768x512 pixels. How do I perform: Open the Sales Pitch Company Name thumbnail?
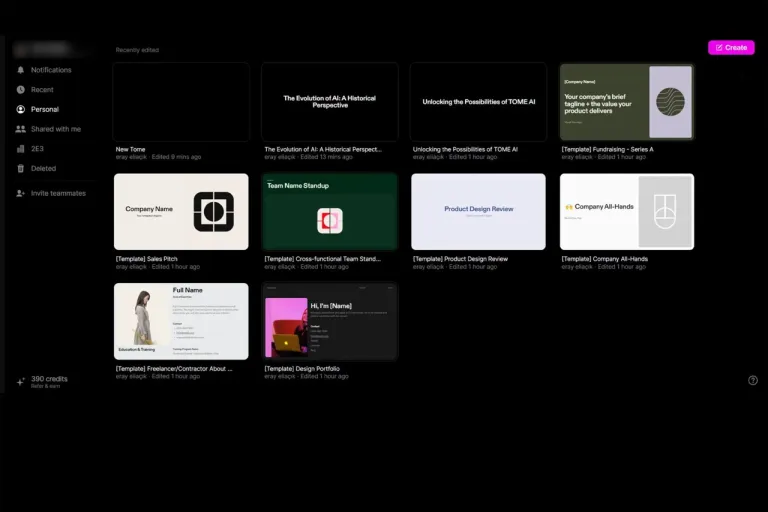point(181,212)
